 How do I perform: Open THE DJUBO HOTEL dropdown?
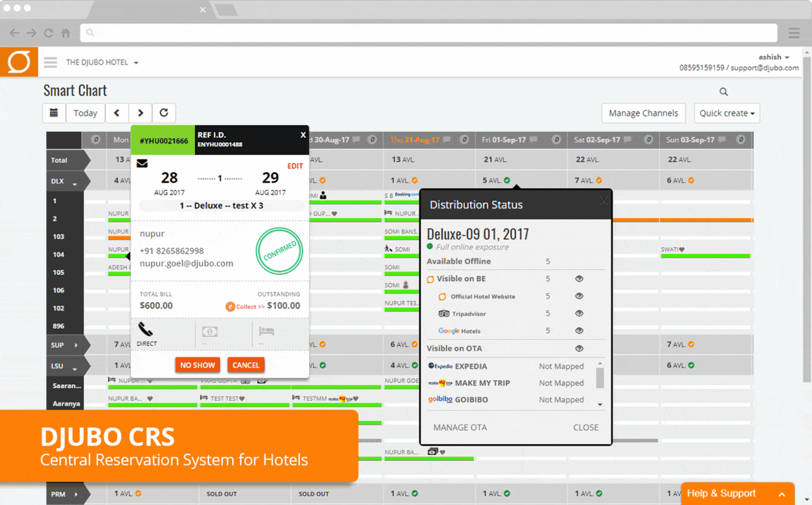[x=102, y=62]
